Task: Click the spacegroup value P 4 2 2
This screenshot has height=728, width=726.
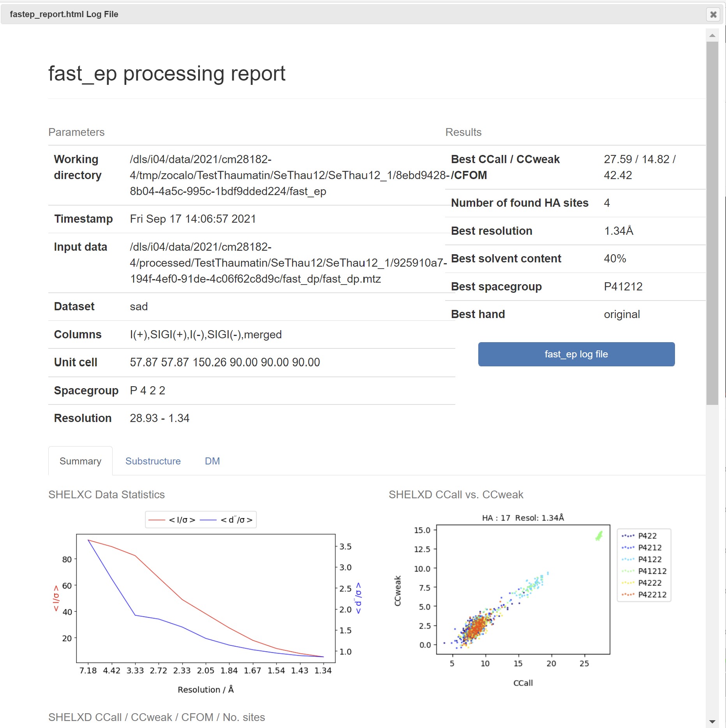Action: (148, 390)
